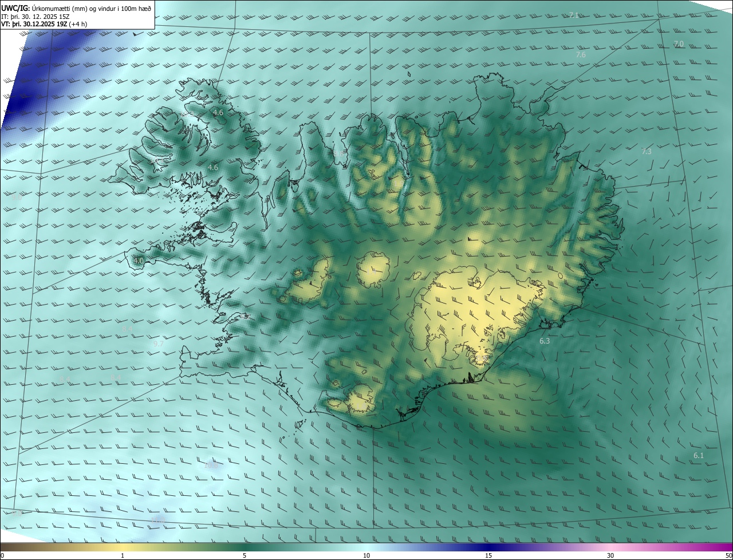
Task: Click the 30 tick on the color scale
Action: pyautogui.click(x=610, y=556)
